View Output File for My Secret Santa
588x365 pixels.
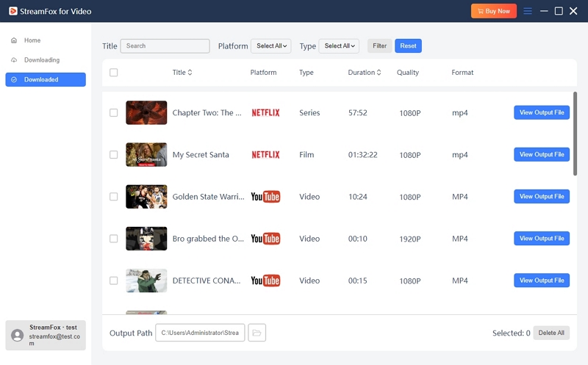pyautogui.click(x=542, y=154)
